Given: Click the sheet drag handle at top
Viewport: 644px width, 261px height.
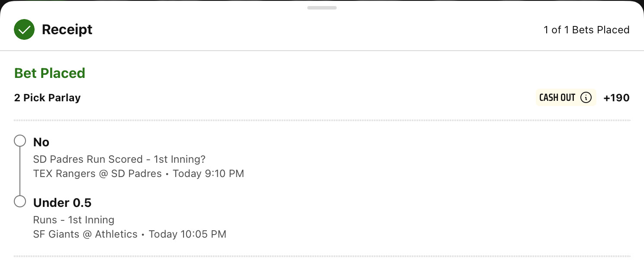Looking at the screenshot, I should click(x=322, y=8).
